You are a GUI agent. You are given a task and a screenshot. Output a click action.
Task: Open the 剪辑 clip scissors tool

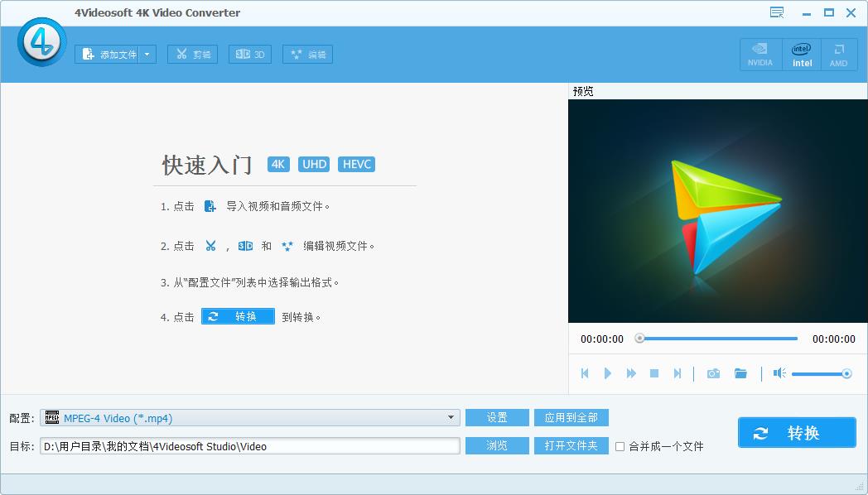(193, 55)
